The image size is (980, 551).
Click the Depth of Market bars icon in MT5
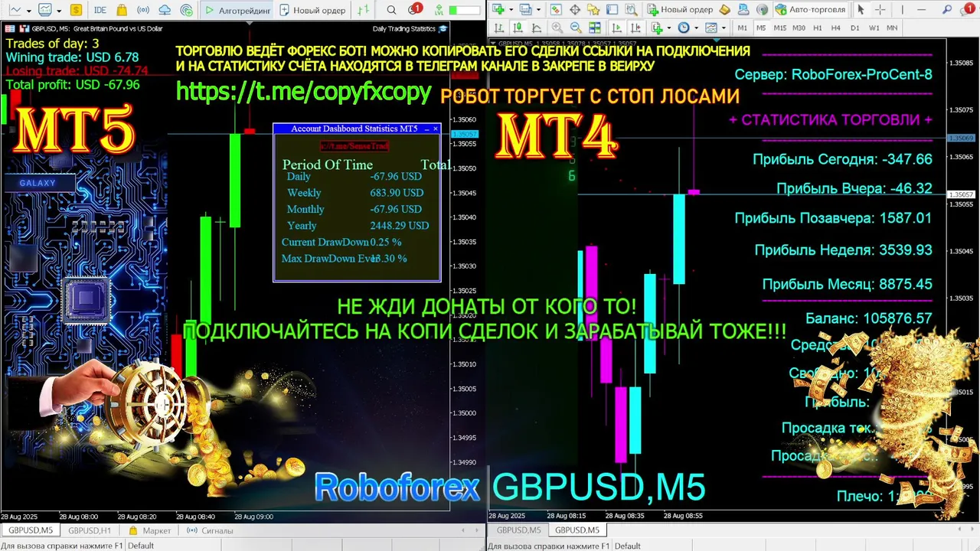click(x=363, y=10)
